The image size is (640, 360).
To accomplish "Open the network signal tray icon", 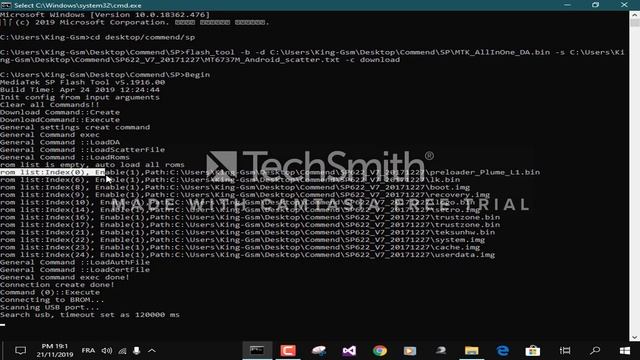I will tap(122, 351).
